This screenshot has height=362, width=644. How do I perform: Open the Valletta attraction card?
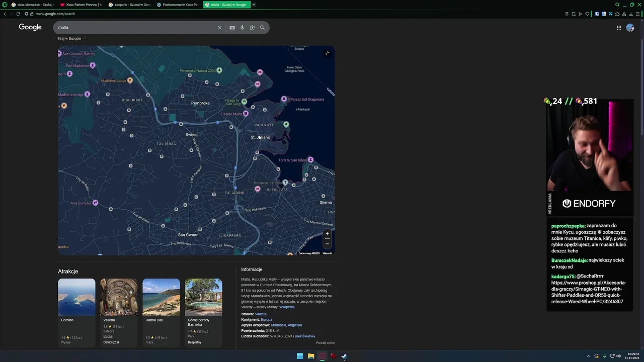(119, 312)
